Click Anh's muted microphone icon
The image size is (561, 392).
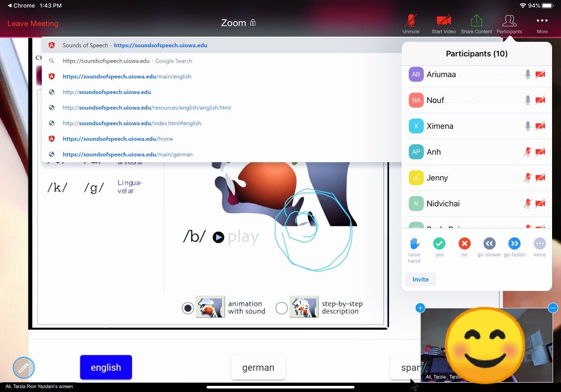(x=528, y=152)
